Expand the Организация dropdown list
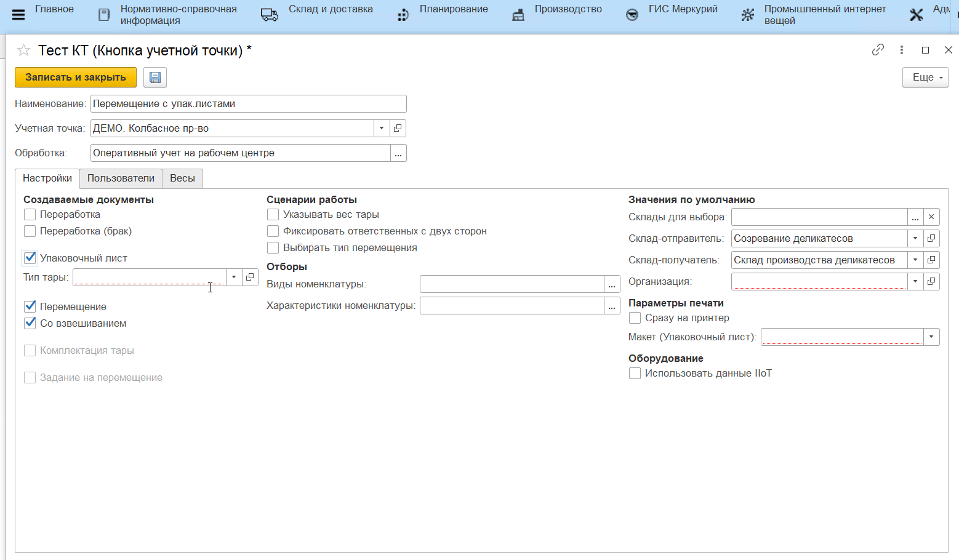959x560 pixels. pyautogui.click(x=915, y=282)
